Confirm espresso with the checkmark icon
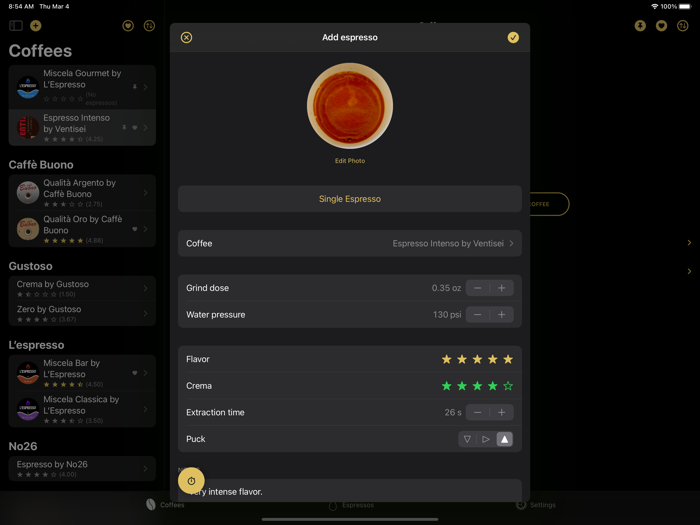Screen dimensions: 700x525 tap(513, 38)
